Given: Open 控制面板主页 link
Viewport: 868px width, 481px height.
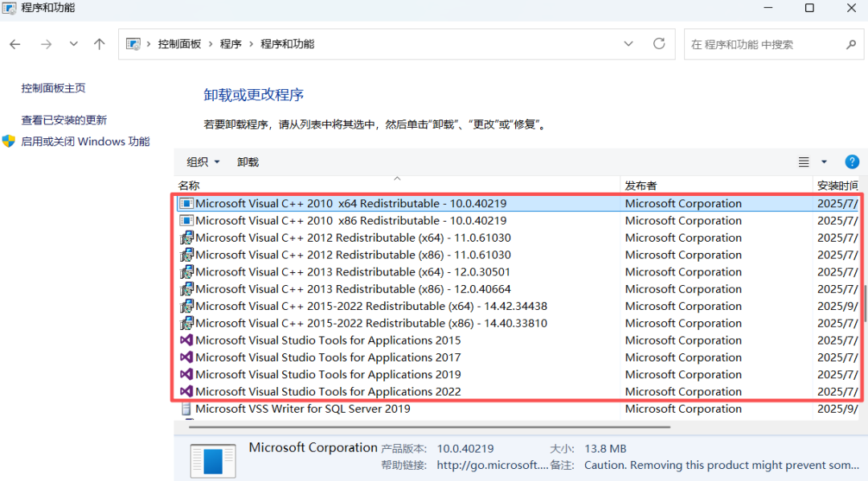Looking at the screenshot, I should (x=54, y=88).
